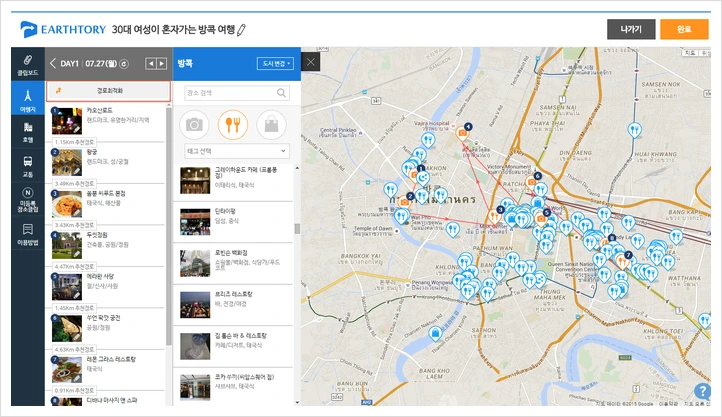Click map marker 4 near Vajira Hospital
The image size is (722, 417).
[x=462, y=133]
